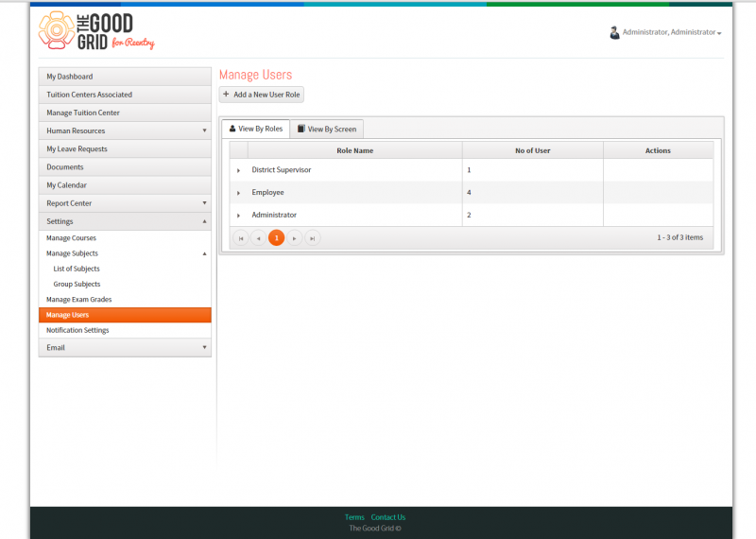This screenshot has height=539, width=756.
Task: Open Administrator account dropdown menu
Action: click(672, 32)
